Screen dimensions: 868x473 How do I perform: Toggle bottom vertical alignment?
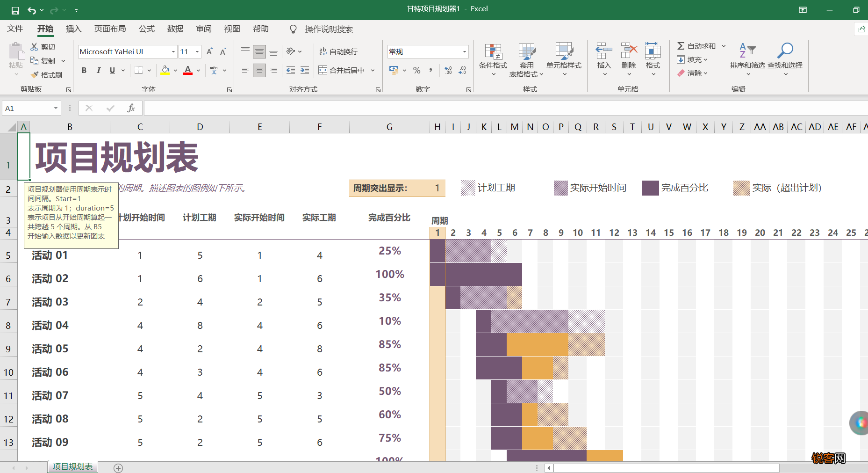click(x=273, y=51)
